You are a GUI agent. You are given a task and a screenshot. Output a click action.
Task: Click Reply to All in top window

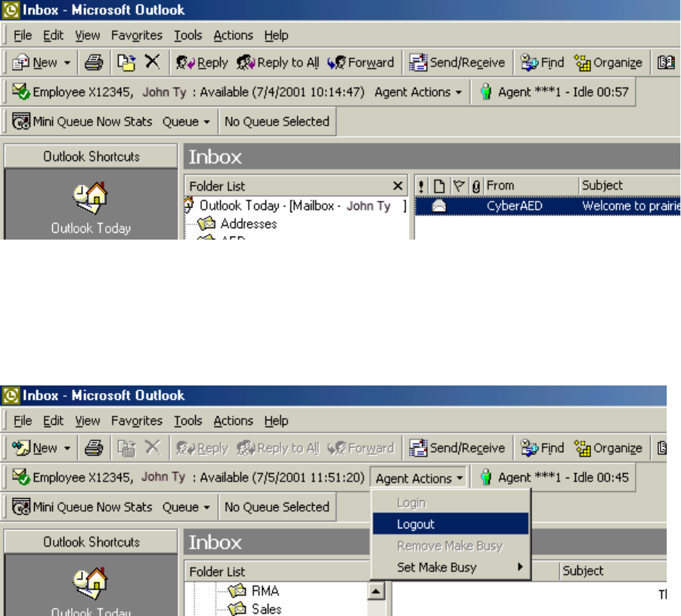click(x=278, y=63)
